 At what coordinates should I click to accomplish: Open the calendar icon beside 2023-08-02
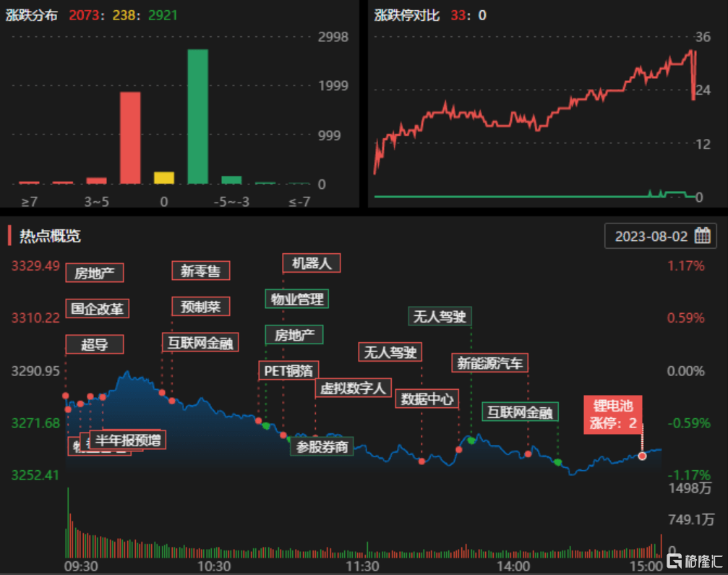coord(702,236)
